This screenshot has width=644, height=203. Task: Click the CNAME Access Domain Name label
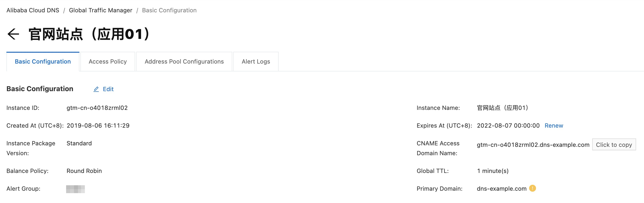438,148
